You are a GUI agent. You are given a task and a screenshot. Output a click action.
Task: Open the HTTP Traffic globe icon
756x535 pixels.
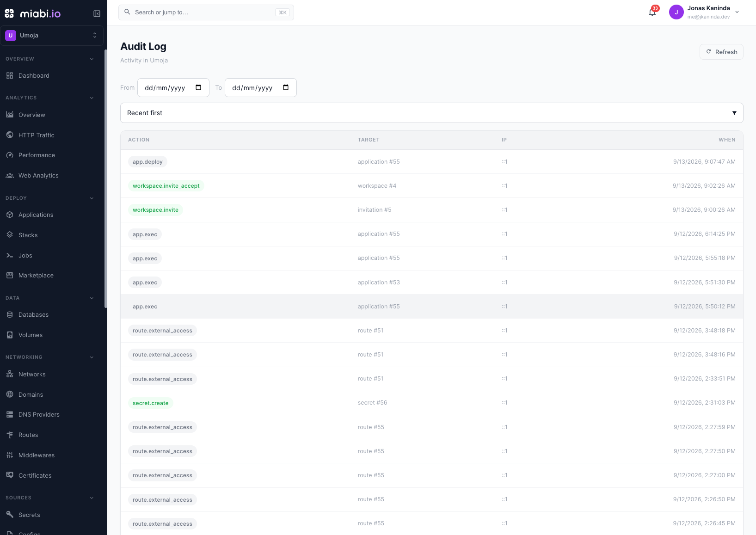pyautogui.click(x=10, y=135)
